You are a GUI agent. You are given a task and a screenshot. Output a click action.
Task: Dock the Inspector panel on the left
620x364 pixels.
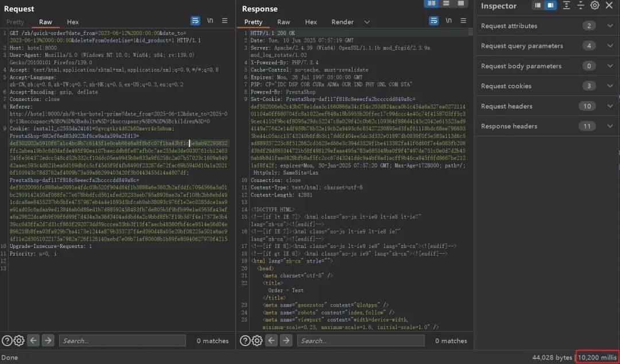click(537, 6)
